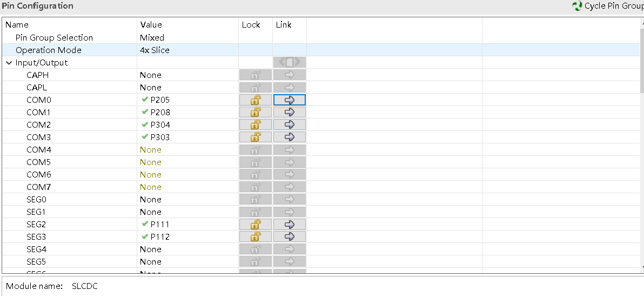Click the link arrow for COM0
This screenshot has height=296, width=644.
click(290, 100)
